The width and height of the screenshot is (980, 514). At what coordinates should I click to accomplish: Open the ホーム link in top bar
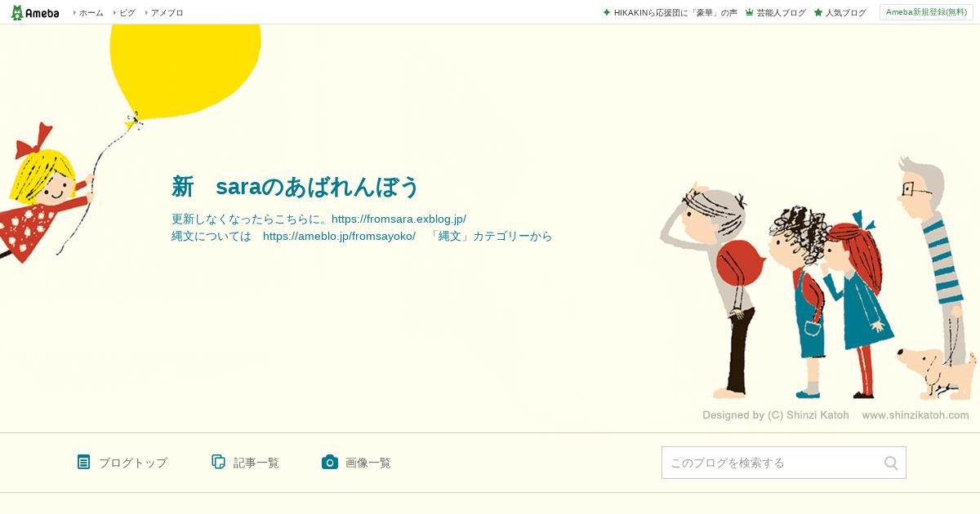tap(91, 13)
